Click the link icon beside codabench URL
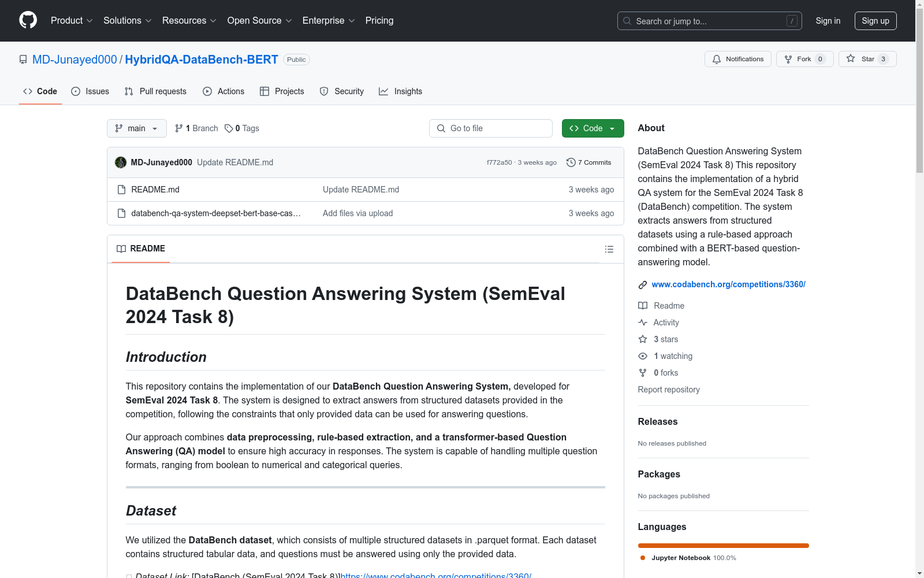Image resolution: width=924 pixels, height=578 pixels. 643,285
